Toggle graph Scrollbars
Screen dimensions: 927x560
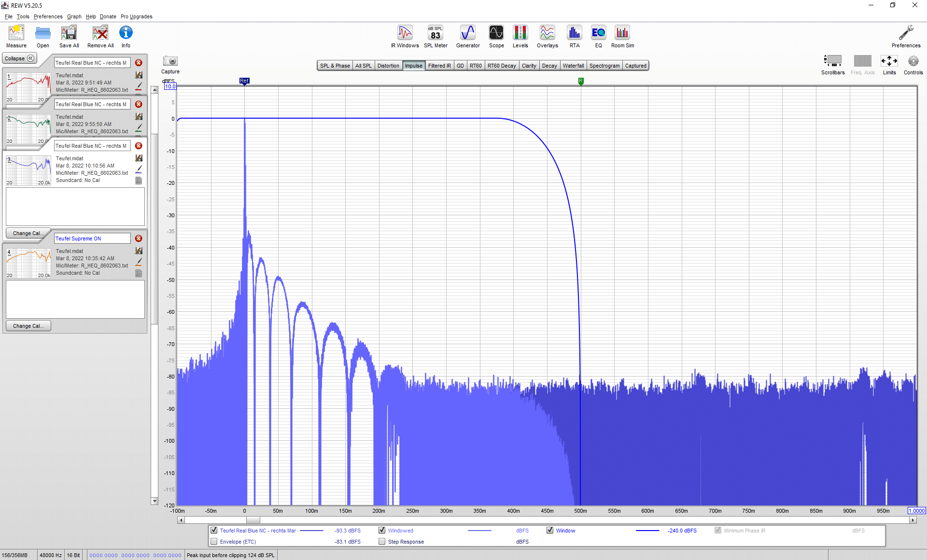point(833,65)
